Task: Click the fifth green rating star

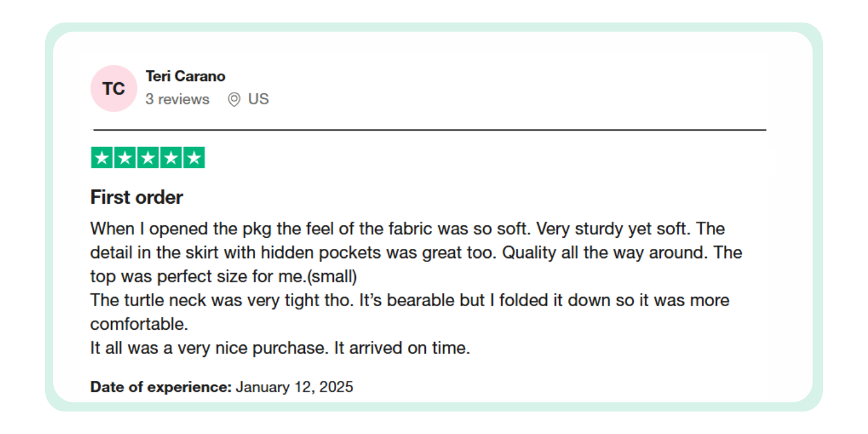Action: (194, 158)
